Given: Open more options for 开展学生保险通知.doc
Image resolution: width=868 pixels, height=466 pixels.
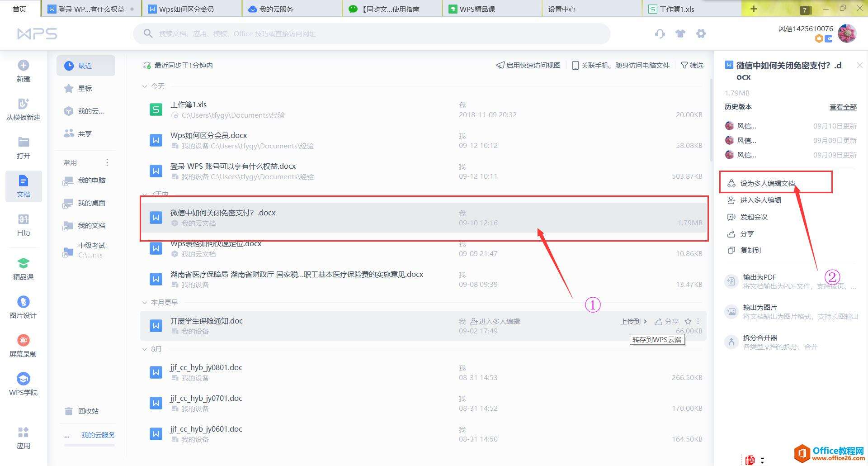Looking at the screenshot, I should click(698, 321).
